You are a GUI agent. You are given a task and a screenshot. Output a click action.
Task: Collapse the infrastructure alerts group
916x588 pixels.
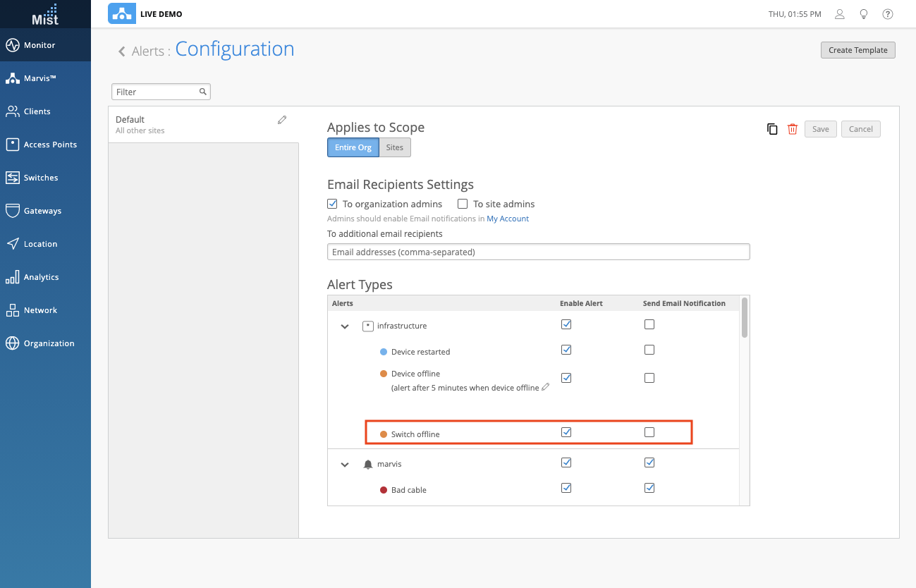pyautogui.click(x=345, y=326)
